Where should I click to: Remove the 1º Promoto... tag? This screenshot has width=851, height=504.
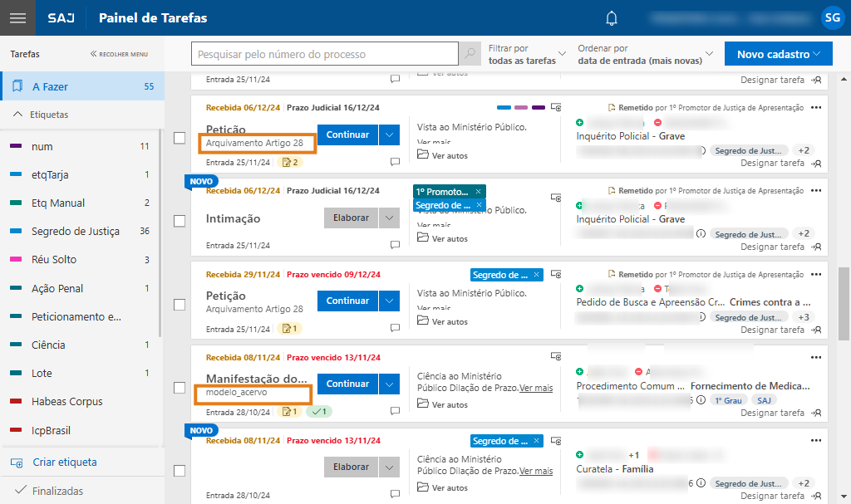point(478,192)
